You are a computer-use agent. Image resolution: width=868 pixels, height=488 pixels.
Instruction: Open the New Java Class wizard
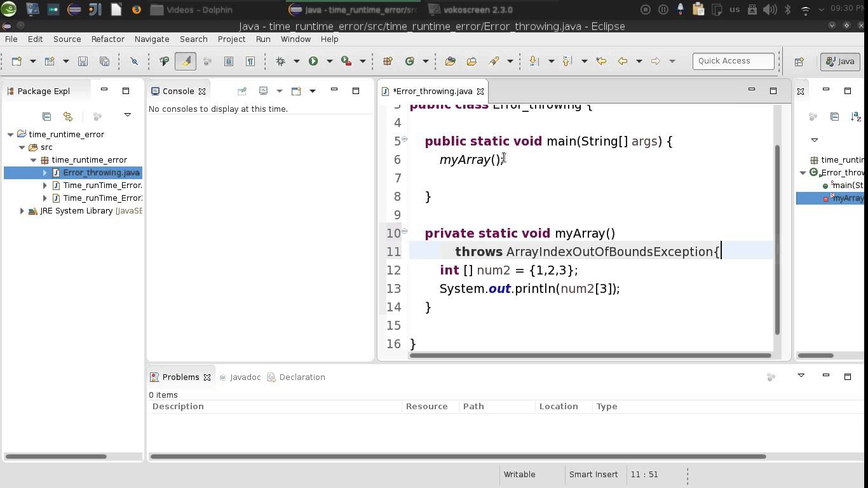[x=409, y=61]
